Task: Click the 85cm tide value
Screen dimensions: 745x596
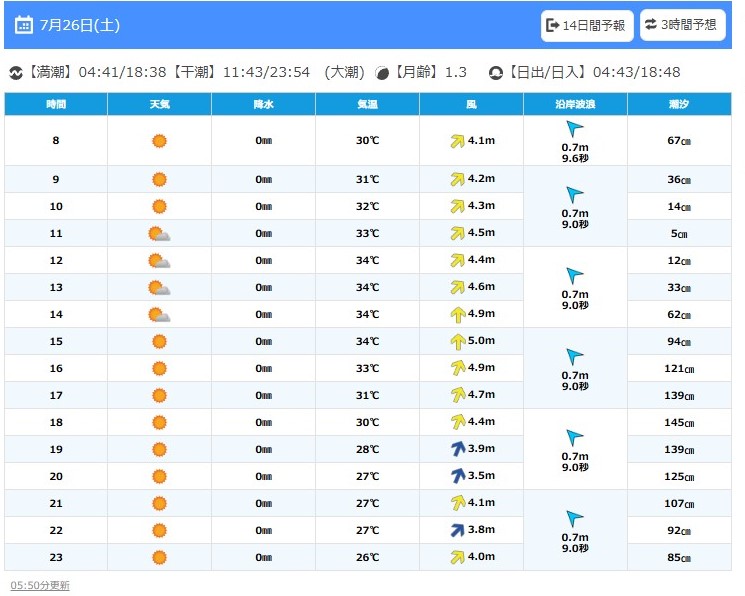Action: tap(679, 558)
